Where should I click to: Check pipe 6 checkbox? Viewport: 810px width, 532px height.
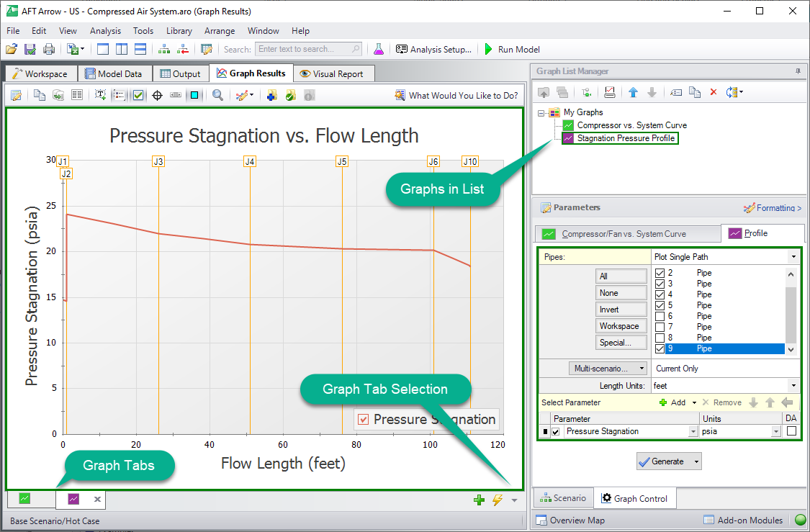[660, 316]
